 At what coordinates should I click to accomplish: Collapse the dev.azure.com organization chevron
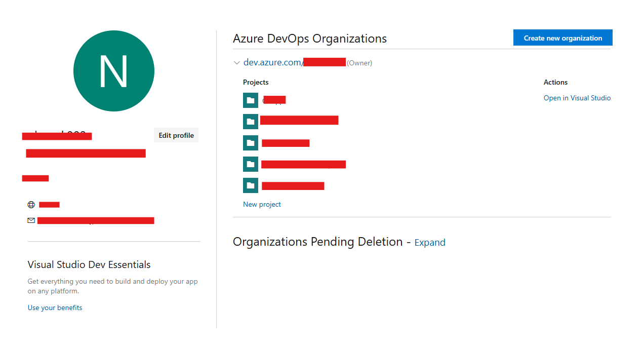click(236, 63)
